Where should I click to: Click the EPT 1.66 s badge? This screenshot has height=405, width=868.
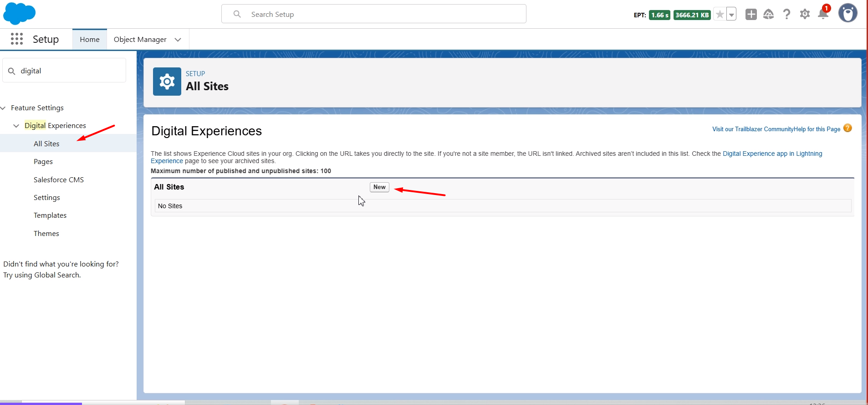659,15
